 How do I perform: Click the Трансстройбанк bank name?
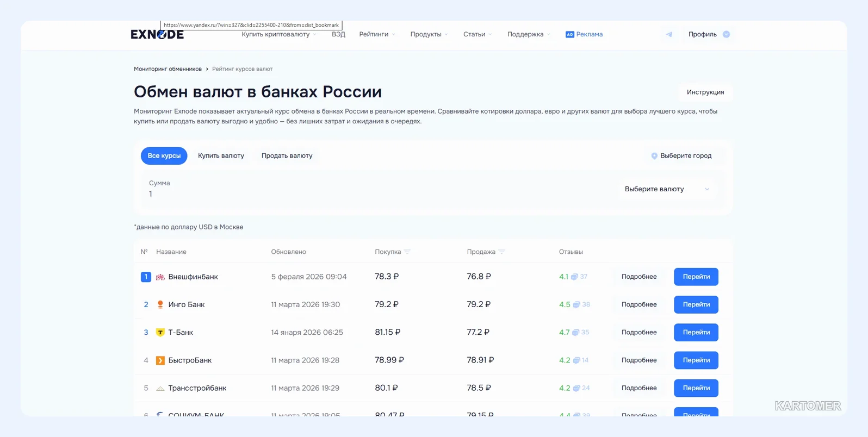[197, 388]
